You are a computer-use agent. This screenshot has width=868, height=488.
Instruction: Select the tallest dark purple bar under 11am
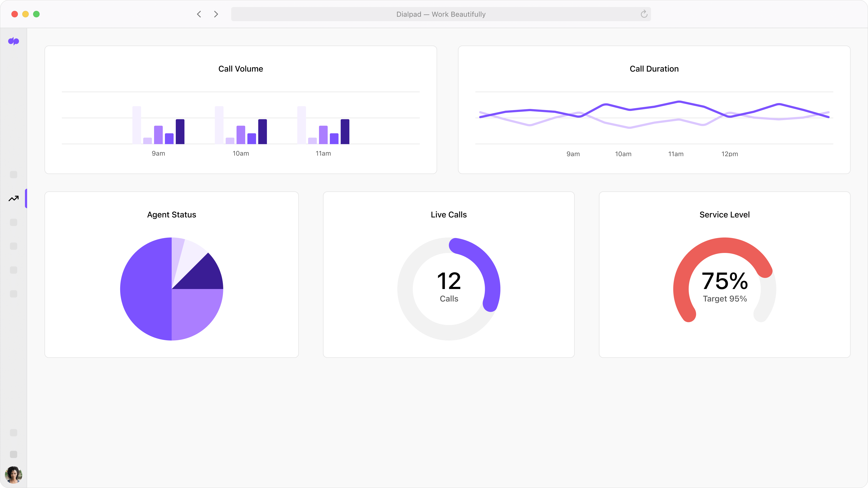click(345, 131)
